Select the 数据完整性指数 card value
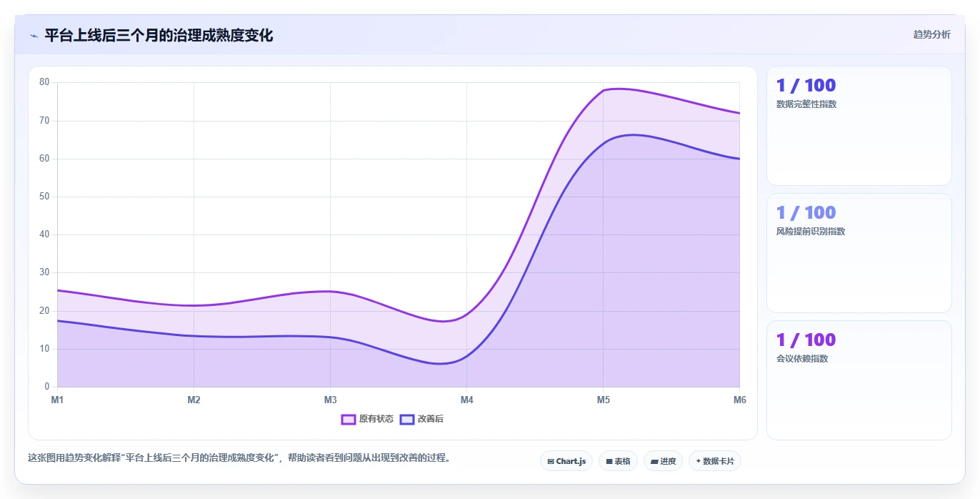The height and width of the screenshot is (499, 980). 806,85
